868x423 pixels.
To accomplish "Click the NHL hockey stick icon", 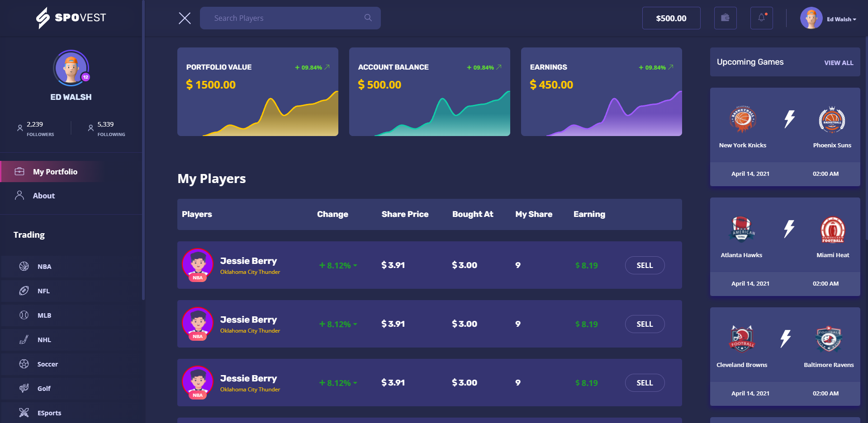I will coord(24,339).
